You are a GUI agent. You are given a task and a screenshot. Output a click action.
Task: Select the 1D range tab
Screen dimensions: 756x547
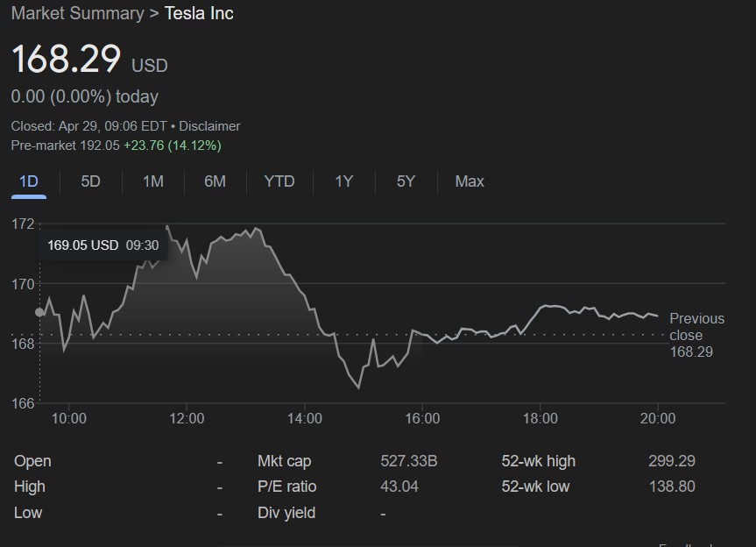(x=28, y=181)
